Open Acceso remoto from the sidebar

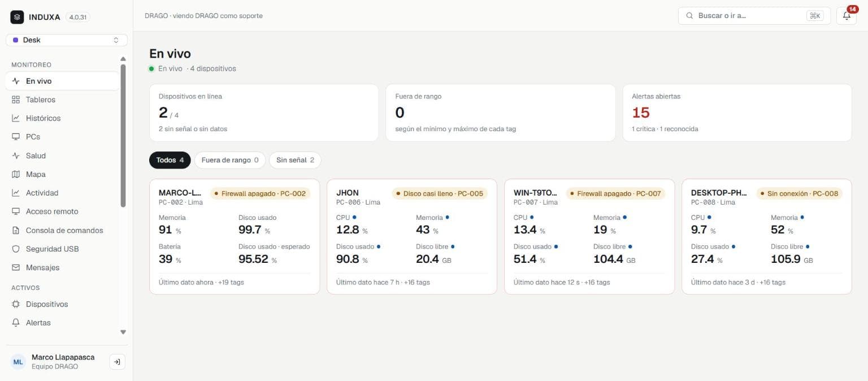[x=63, y=211]
